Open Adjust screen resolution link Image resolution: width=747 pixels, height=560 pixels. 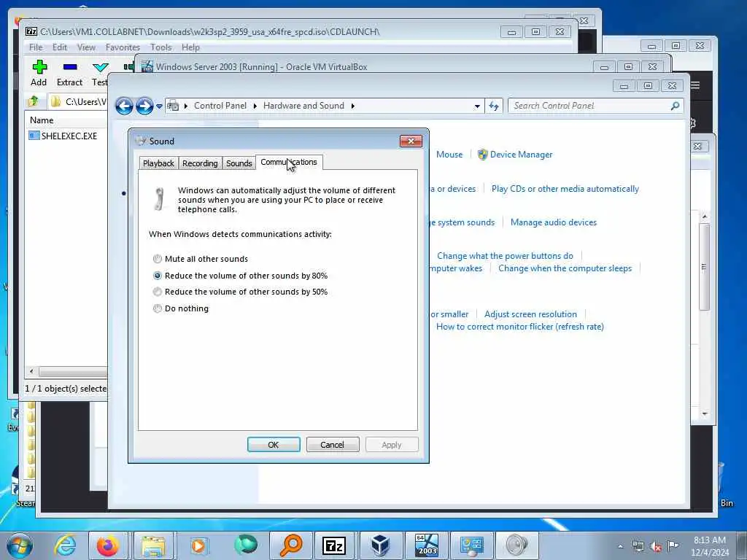tap(531, 314)
